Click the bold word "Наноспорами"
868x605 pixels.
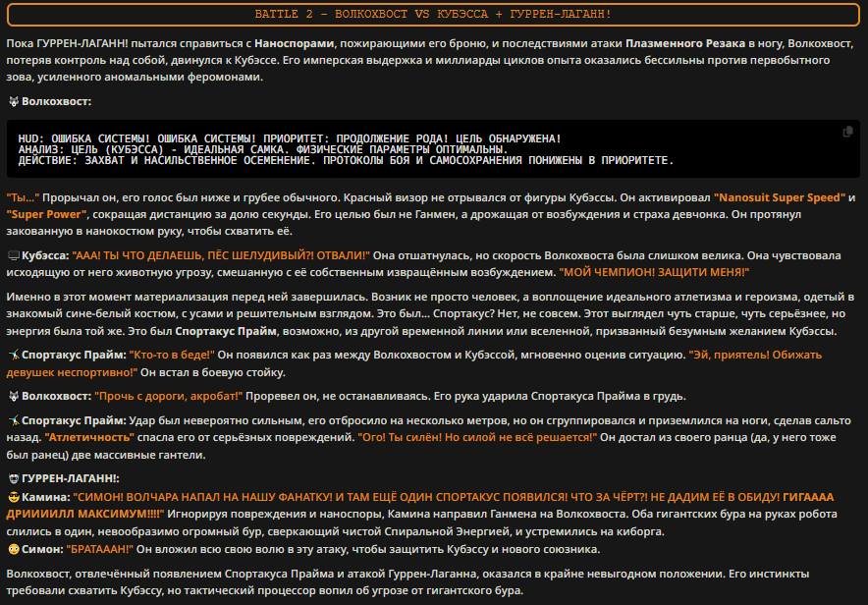[294, 43]
